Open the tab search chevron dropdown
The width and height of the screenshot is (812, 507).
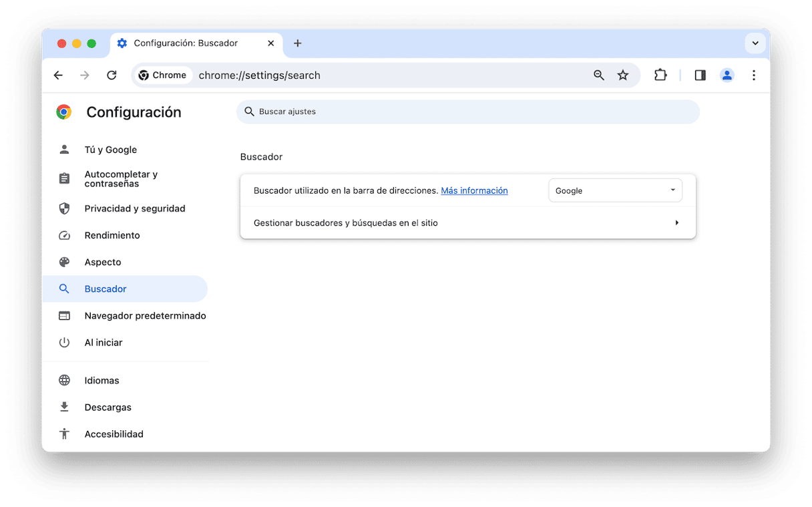click(755, 43)
